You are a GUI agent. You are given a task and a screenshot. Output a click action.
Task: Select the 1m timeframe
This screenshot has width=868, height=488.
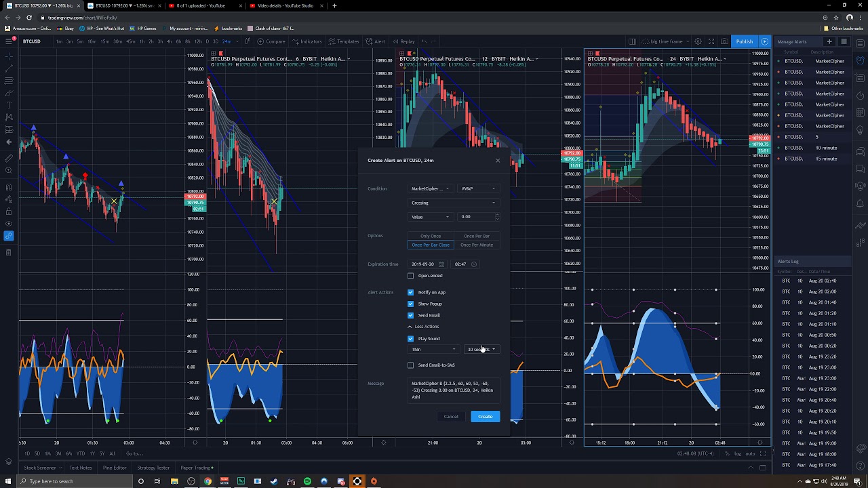pos(60,41)
